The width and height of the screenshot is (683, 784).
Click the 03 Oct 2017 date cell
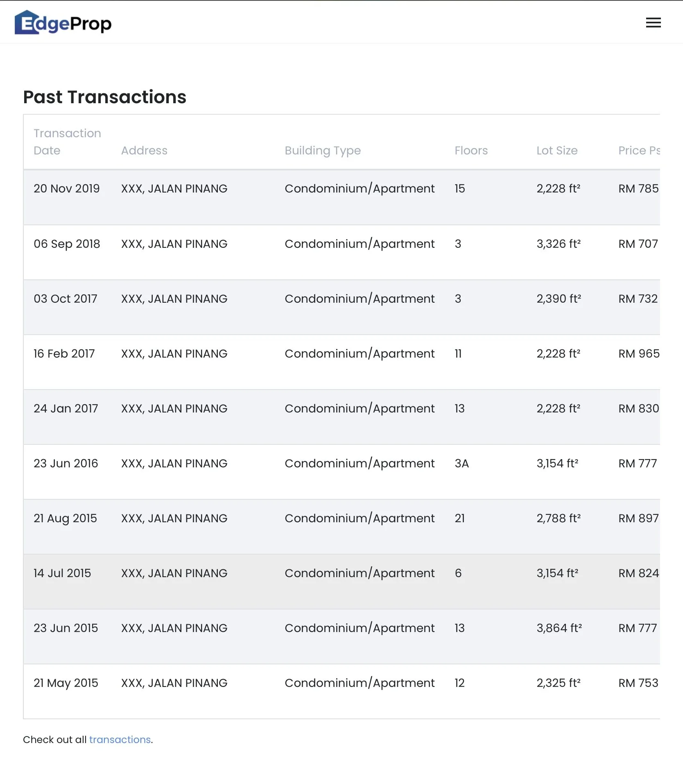[66, 299]
